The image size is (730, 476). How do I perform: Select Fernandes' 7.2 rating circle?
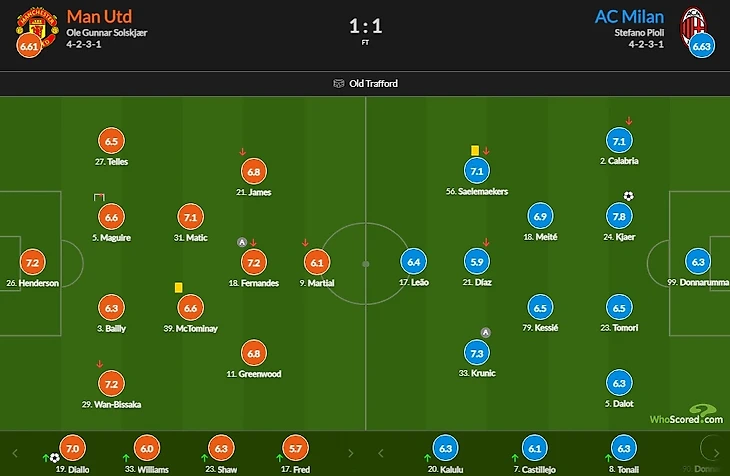pyautogui.click(x=253, y=263)
